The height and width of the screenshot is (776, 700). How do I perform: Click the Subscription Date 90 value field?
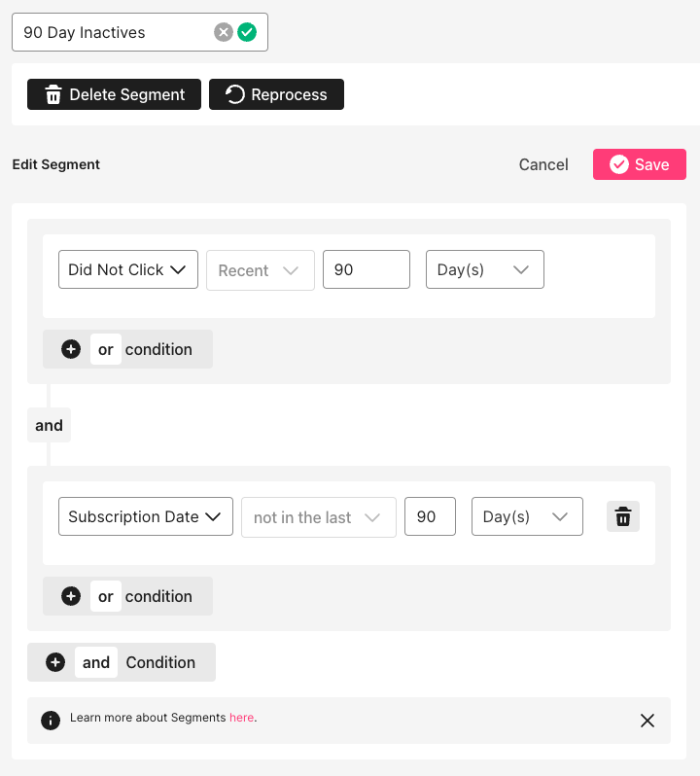[x=429, y=516]
